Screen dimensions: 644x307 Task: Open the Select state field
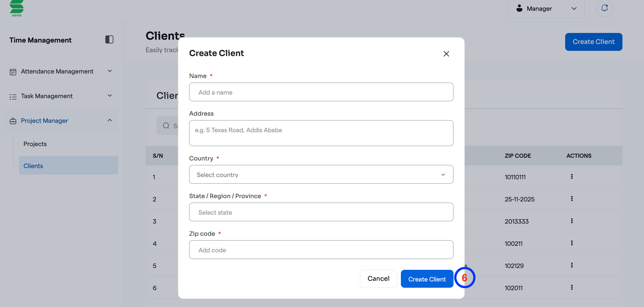321,212
